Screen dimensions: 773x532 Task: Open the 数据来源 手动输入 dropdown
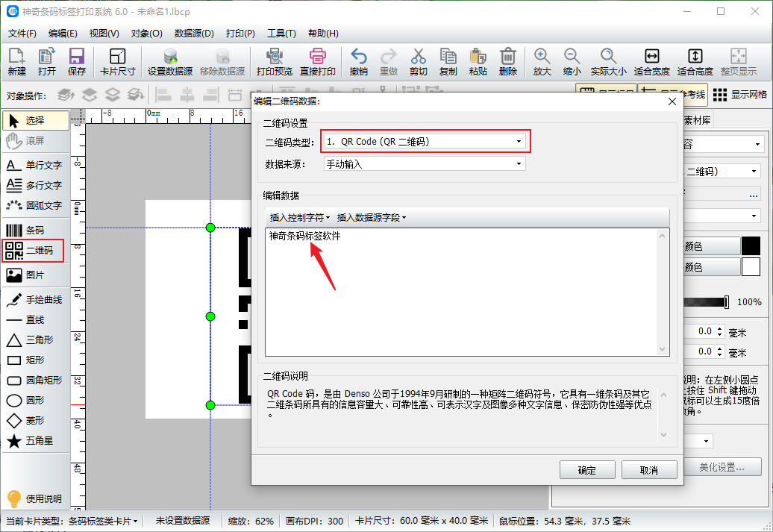(x=424, y=164)
